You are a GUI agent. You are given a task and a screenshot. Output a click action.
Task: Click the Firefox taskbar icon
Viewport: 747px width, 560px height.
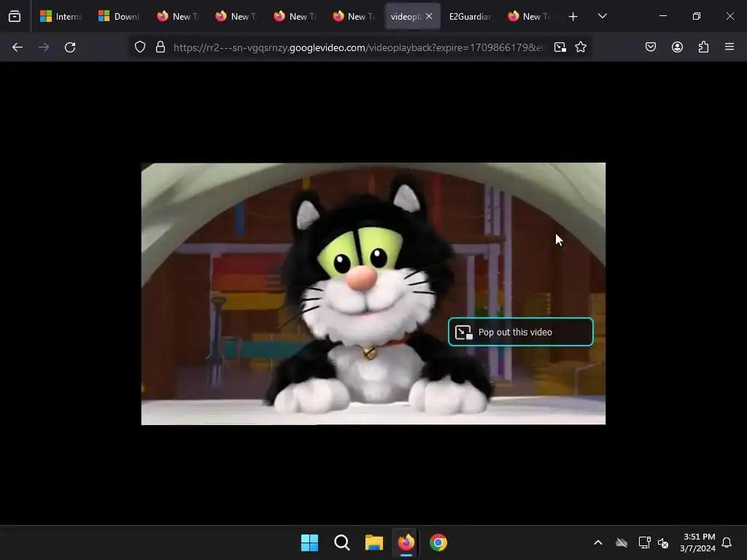coord(406,542)
